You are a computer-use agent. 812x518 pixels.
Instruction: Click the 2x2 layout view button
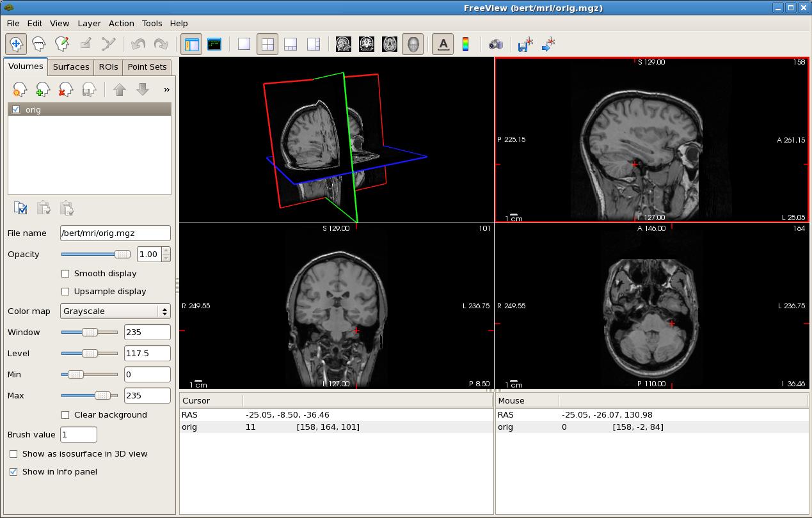267,44
